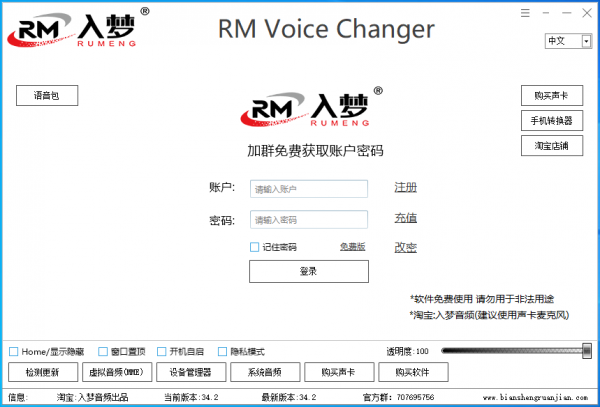Open the 手机转换器 button

[552, 120]
